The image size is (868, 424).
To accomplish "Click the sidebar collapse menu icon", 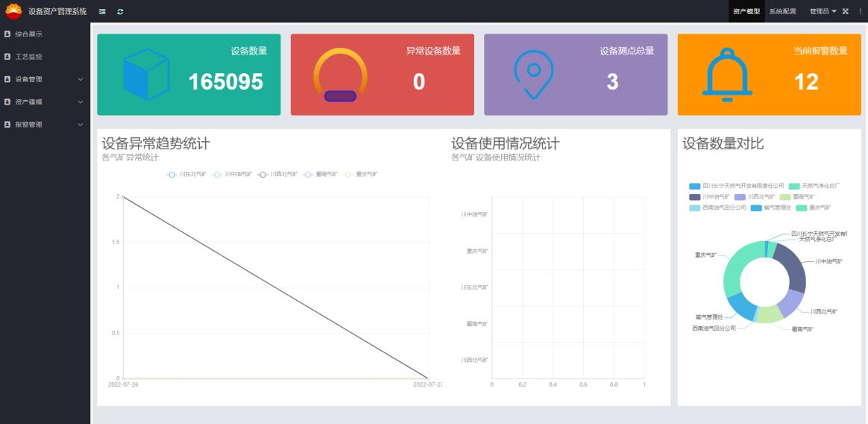I will pos(102,11).
